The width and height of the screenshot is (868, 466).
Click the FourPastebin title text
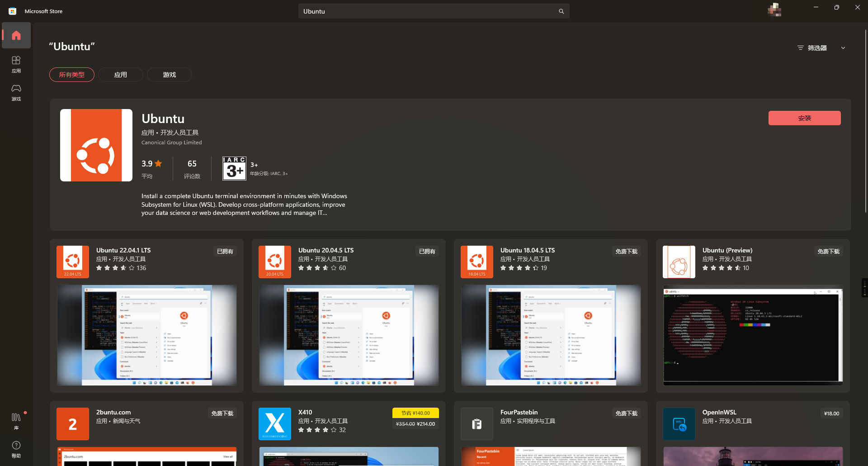pyautogui.click(x=519, y=412)
